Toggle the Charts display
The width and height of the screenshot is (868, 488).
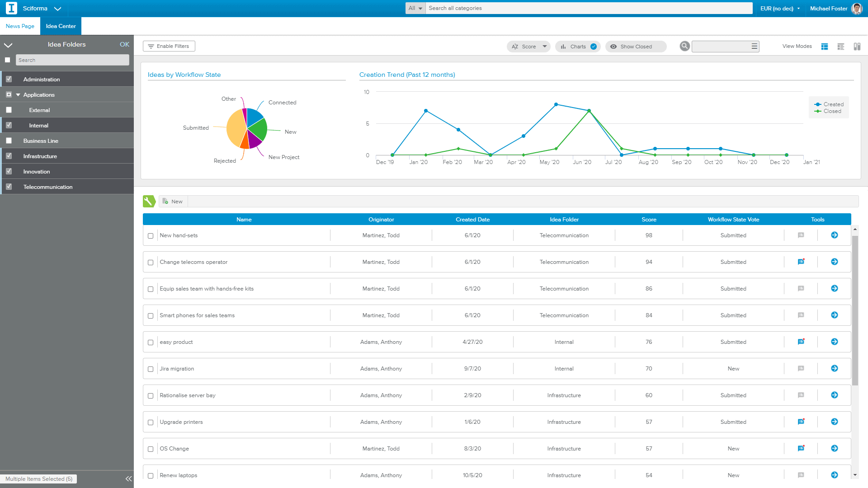578,47
